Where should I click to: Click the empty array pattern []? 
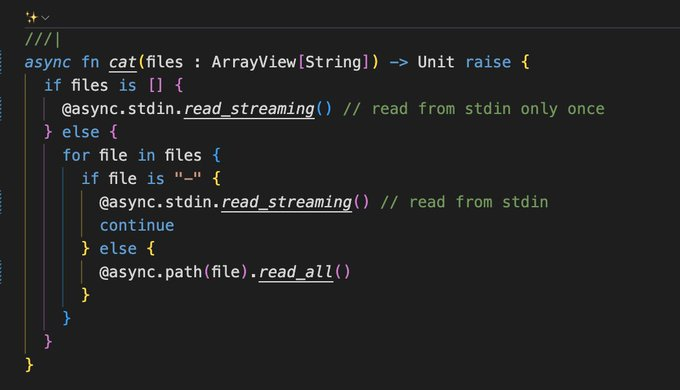pos(156,85)
